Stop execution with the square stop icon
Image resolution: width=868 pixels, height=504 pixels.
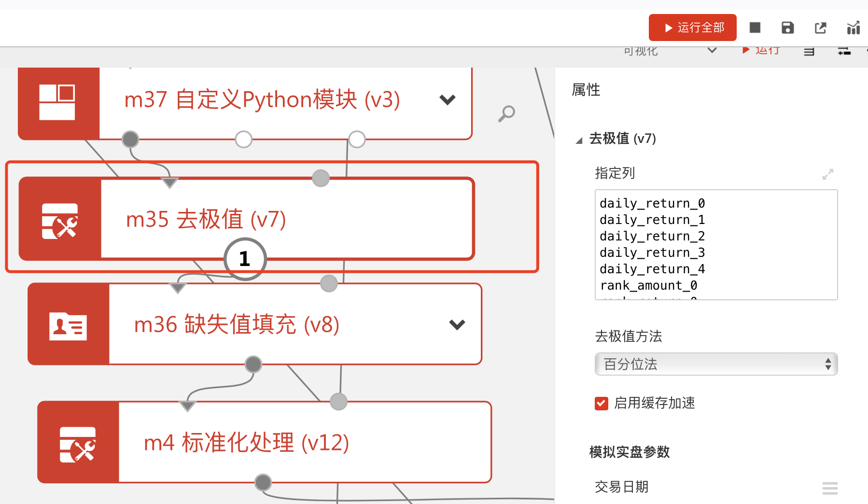point(755,28)
